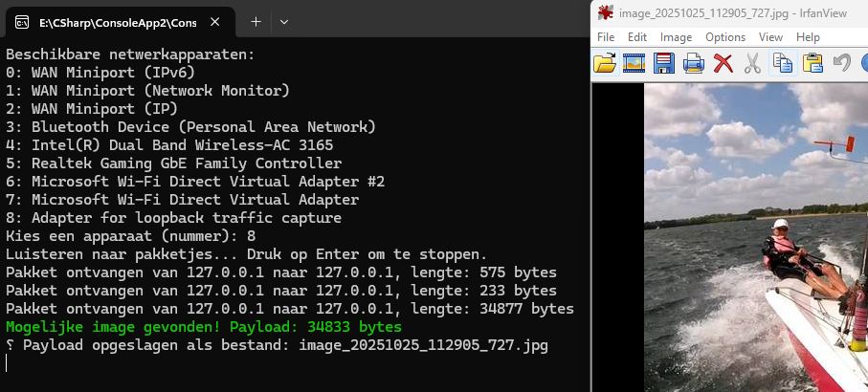
Task: Open the Options menu
Action: pyautogui.click(x=724, y=37)
